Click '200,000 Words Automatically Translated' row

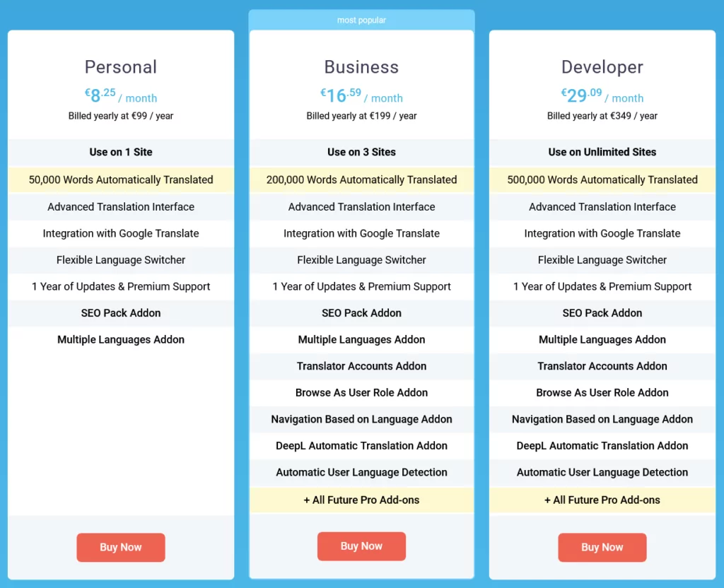coord(361,180)
